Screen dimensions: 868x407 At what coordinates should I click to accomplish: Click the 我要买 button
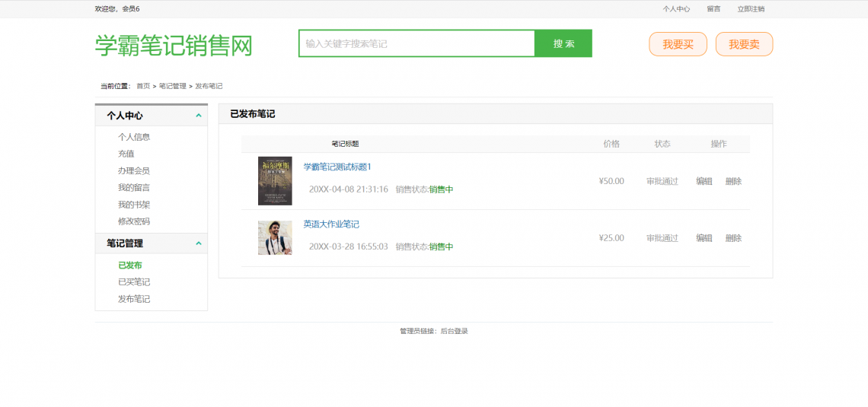[x=678, y=44]
